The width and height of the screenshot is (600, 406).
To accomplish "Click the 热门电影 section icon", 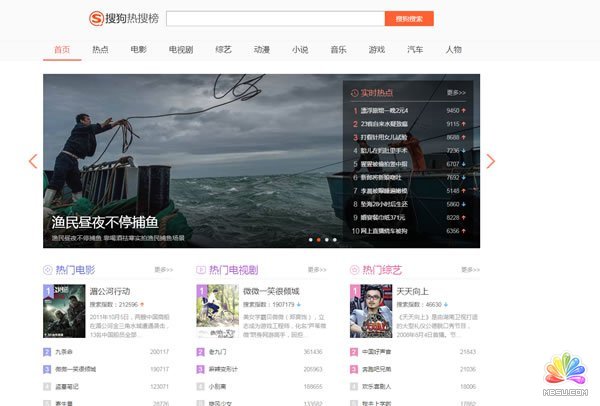I will (x=48, y=270).
